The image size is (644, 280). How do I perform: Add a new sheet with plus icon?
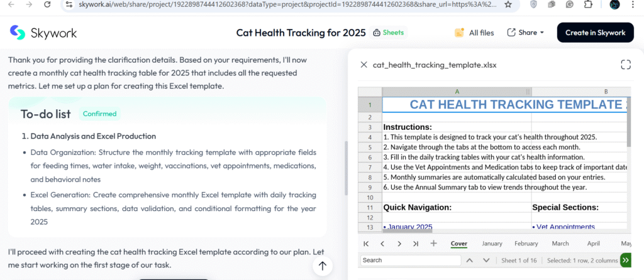433,244
